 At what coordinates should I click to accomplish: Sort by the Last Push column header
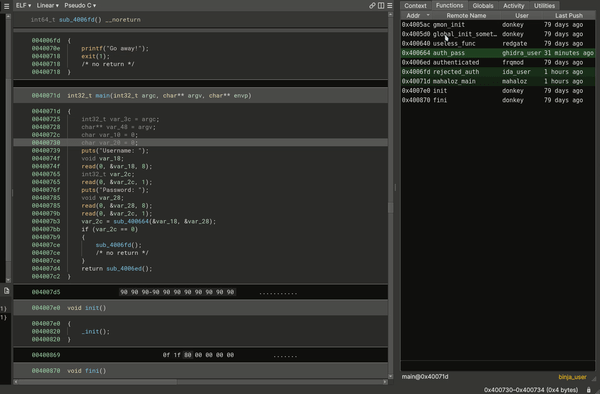[569, 15]
